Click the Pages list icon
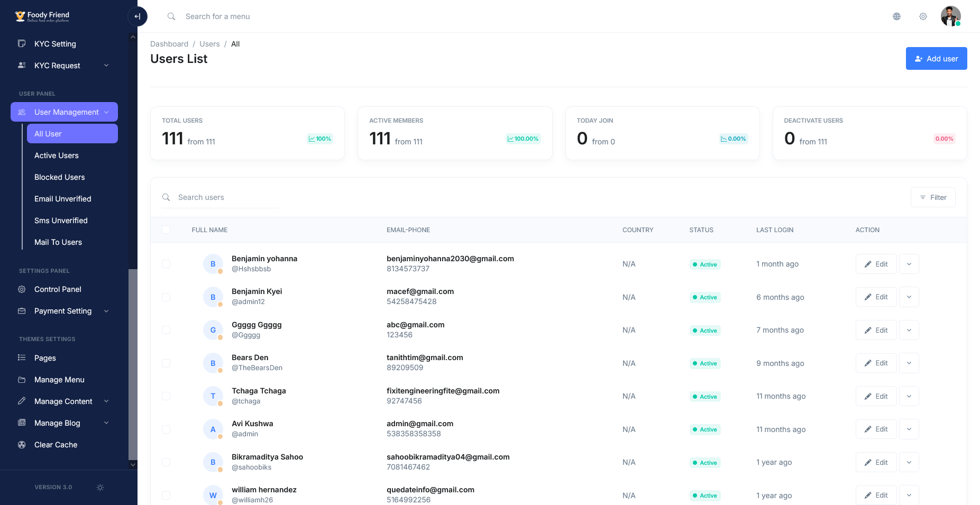 22,358
